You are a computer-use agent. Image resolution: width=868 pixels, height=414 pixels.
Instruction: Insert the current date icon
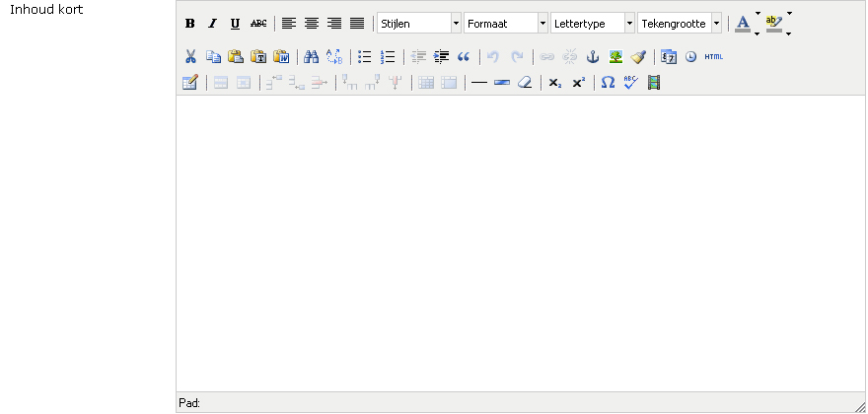point(669,56)
